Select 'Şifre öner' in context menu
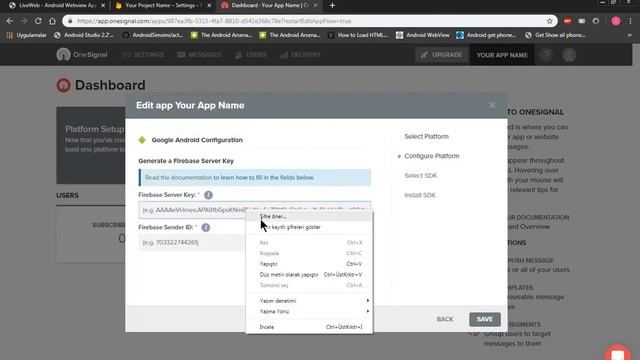Viewport: 640px width, 360px height. (309, 216)
